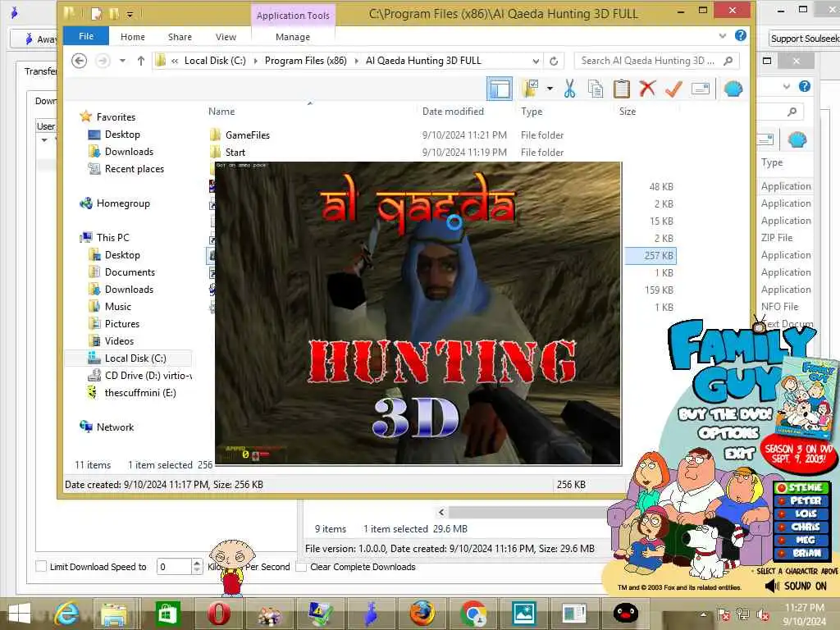Click the Refresh button by address bar
This screenshot has width=840, height=630.
pyautogui.click(x=554, y=61)
